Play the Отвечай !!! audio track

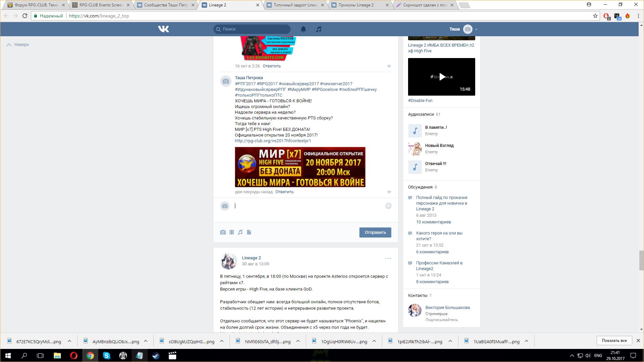click(415, 167)
